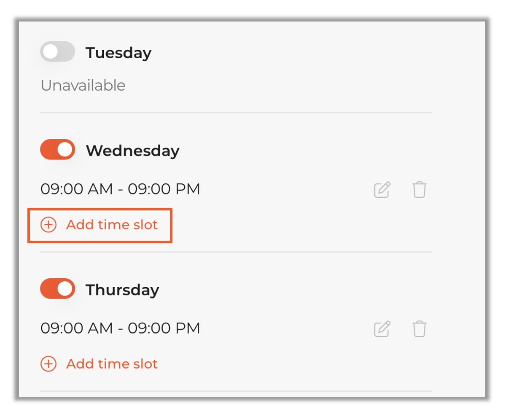
Task: Click Thursday's 09:00 PM end time
Action: pos(164,328)
